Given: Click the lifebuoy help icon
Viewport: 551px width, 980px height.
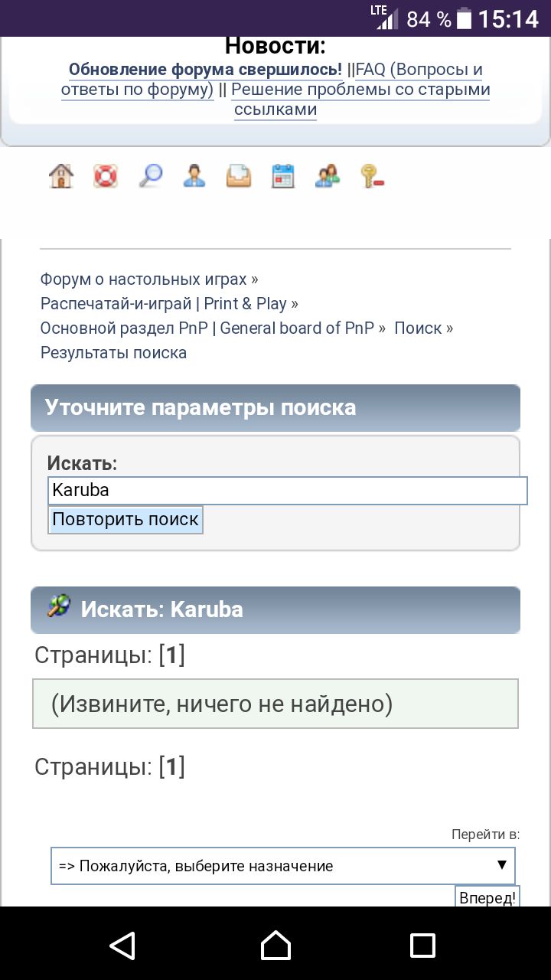Looking at the screenshot, I should (x=106, y=175).
